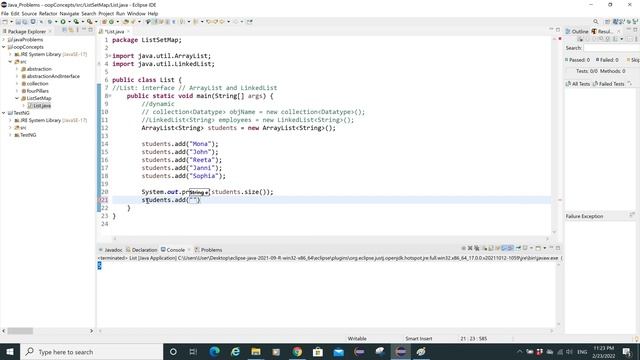
Task: Toggle Show Console When Error Changes button
Action: click(x=511, y=248)
